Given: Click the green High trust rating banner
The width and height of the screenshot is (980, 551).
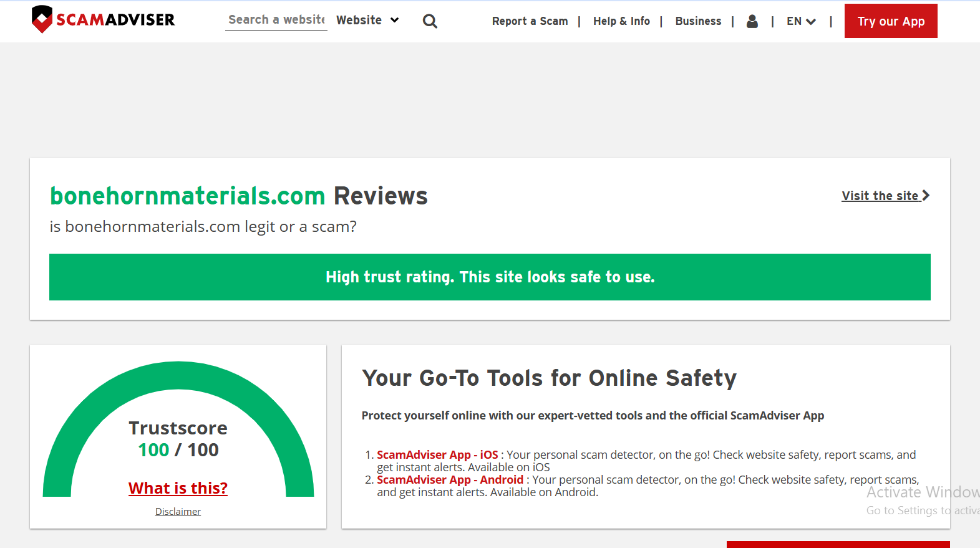Looking at the screenshot, I should pyautogui.click(x=490, y=277).
